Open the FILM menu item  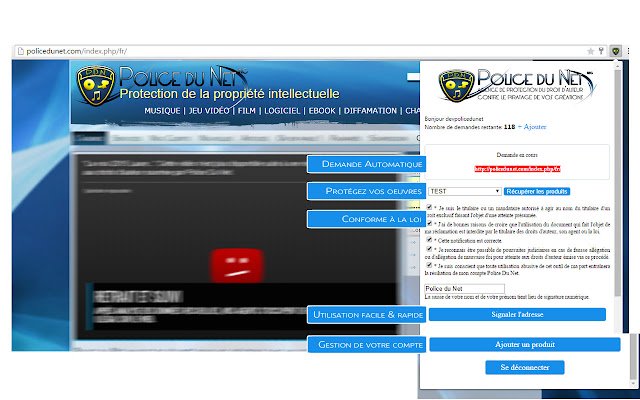pos(247,111)
